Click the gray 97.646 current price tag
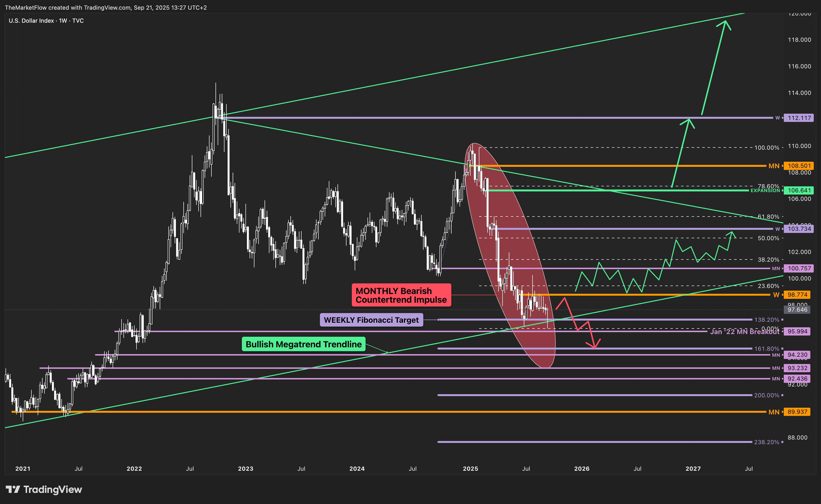The width and height of the screenshot is (821, 504). [x=797, y=310]
